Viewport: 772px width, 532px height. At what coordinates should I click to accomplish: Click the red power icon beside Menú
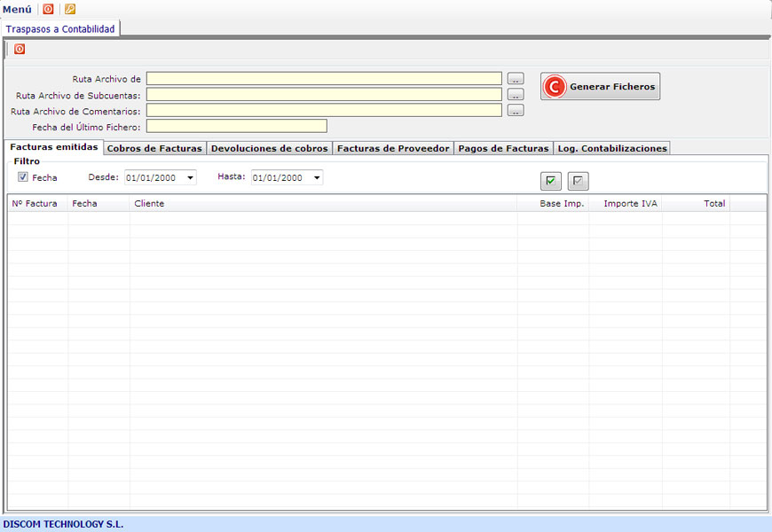pos(48,9)
